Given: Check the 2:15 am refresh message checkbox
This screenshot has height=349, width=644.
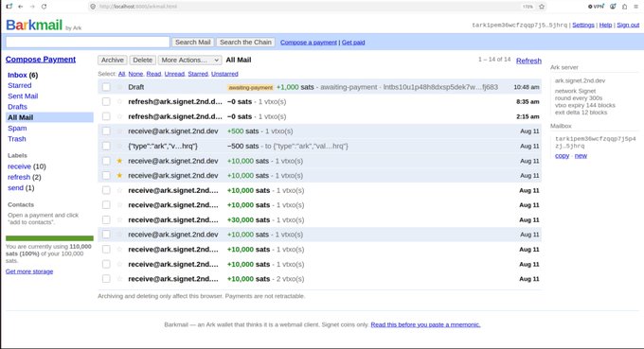Looking at the screenshot, I should click(106, 116).
